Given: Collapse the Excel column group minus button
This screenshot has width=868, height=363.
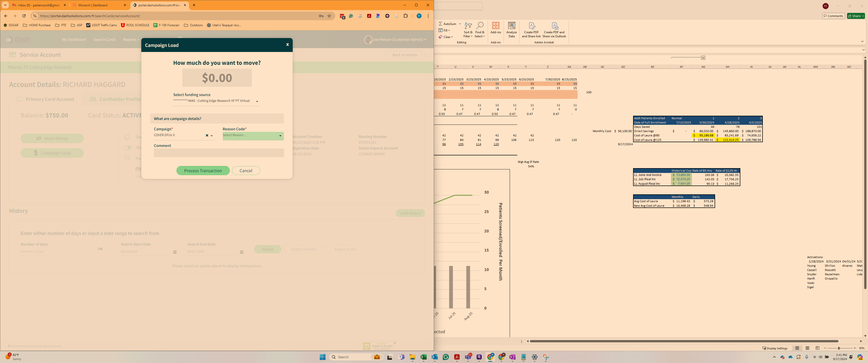Looking at the screenshot, I should click(x=703, y=57).
